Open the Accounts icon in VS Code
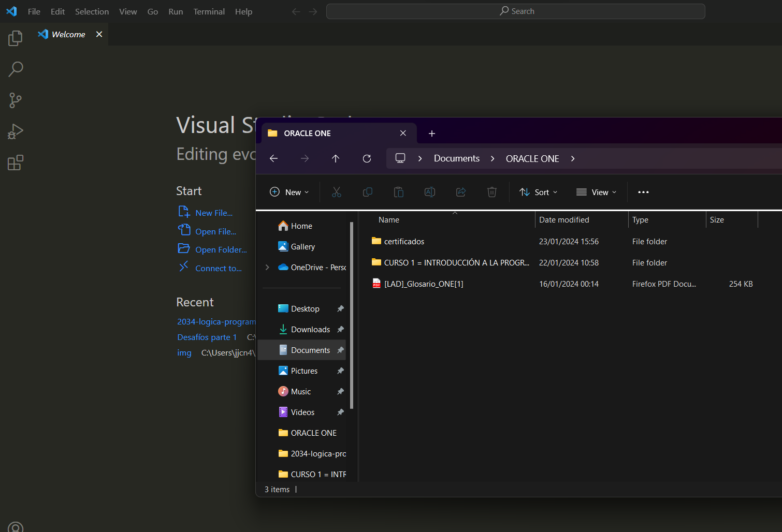782x532 pixels. pos(16,527)
